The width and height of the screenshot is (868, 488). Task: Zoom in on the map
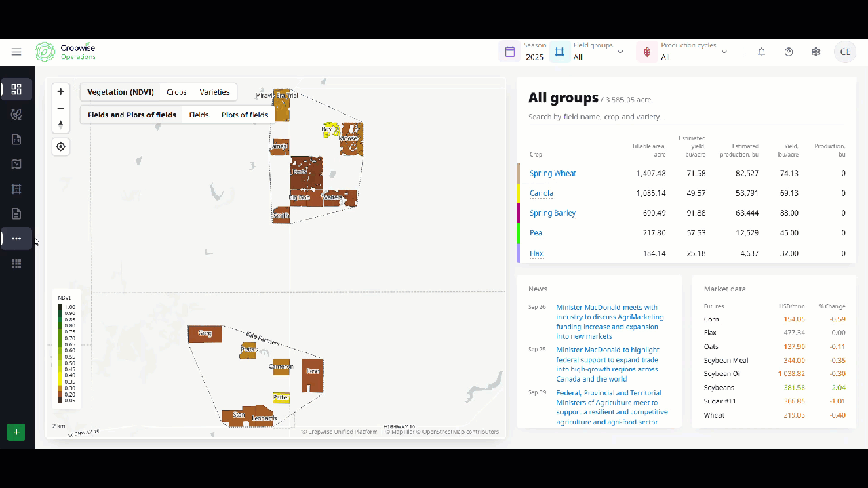(61, 91)
